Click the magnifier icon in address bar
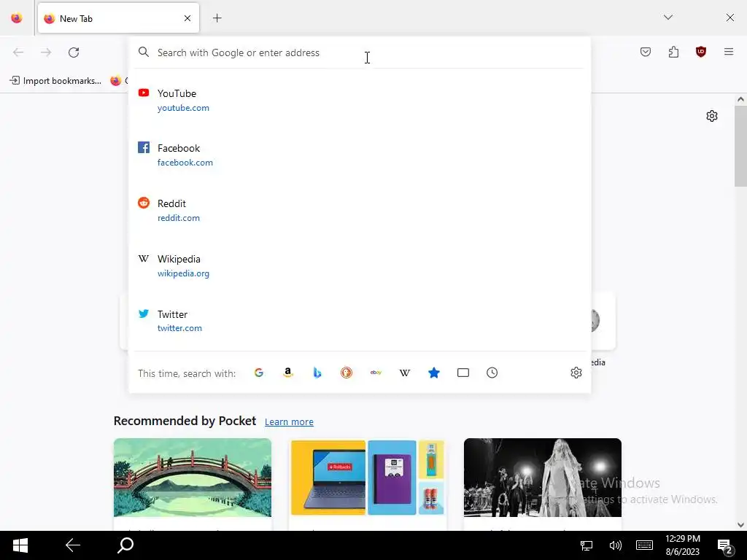This screenshot has width=747, height=560. 144,52
